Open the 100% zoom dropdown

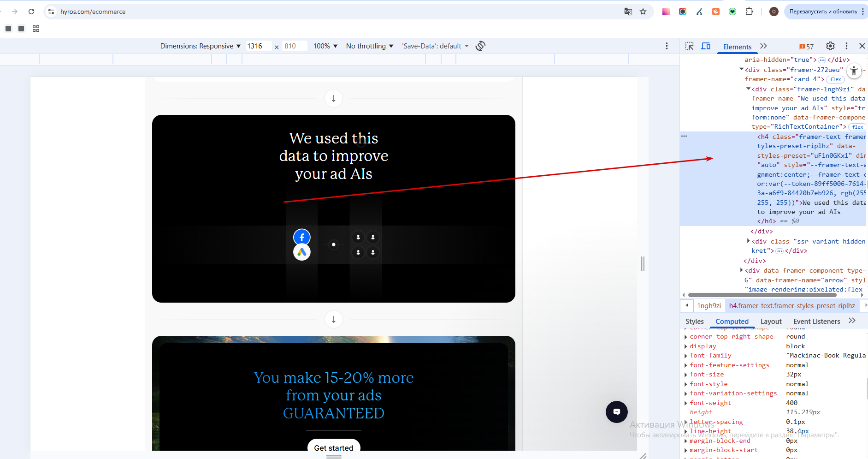[325, 46]
